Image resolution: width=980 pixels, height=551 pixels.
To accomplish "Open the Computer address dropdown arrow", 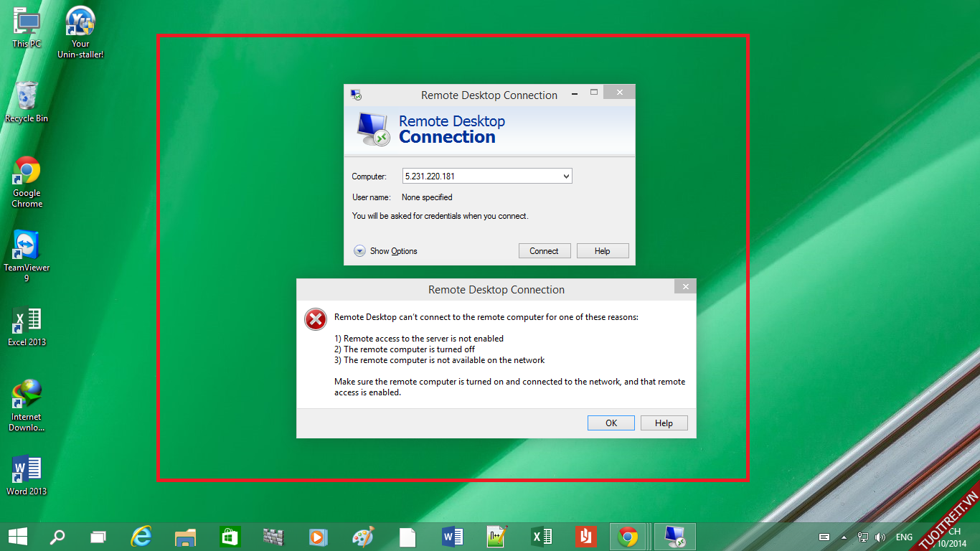I will coord(565,176).
